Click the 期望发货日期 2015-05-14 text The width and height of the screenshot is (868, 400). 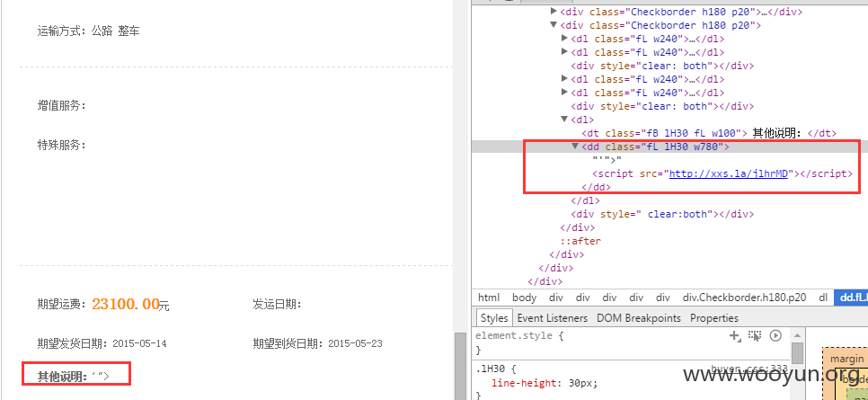click(102, 343)
